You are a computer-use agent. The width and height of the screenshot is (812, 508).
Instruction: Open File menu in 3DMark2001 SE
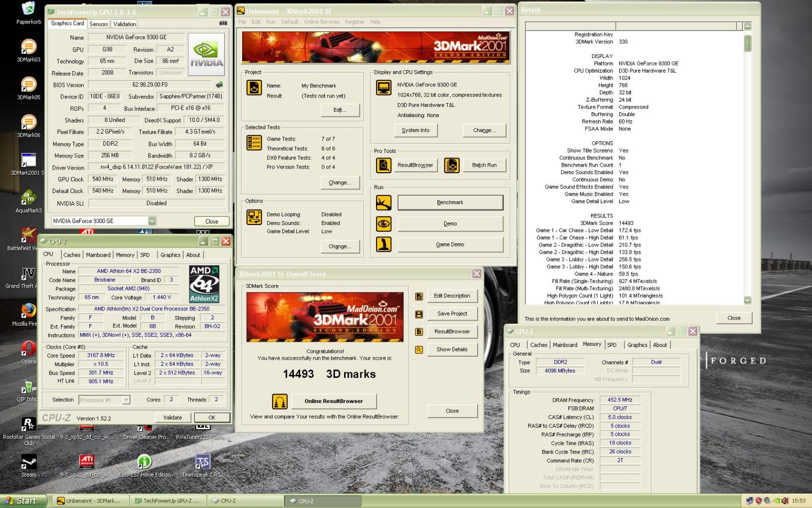pos(242,22)
